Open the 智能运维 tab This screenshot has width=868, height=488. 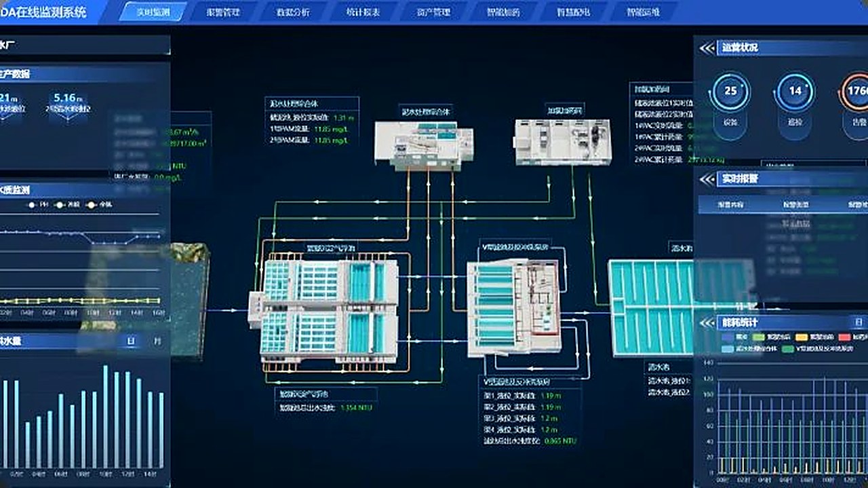pos(643,12)
